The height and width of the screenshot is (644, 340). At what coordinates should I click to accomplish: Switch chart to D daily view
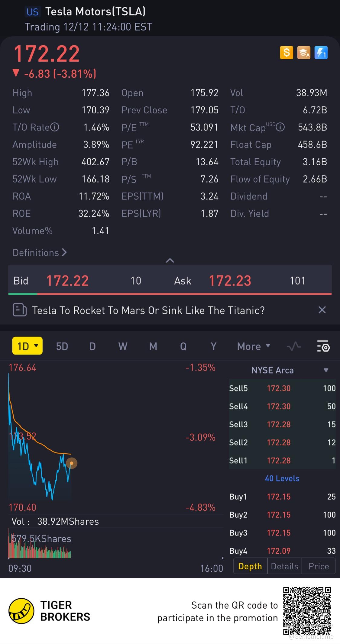[x=92, y=346]
